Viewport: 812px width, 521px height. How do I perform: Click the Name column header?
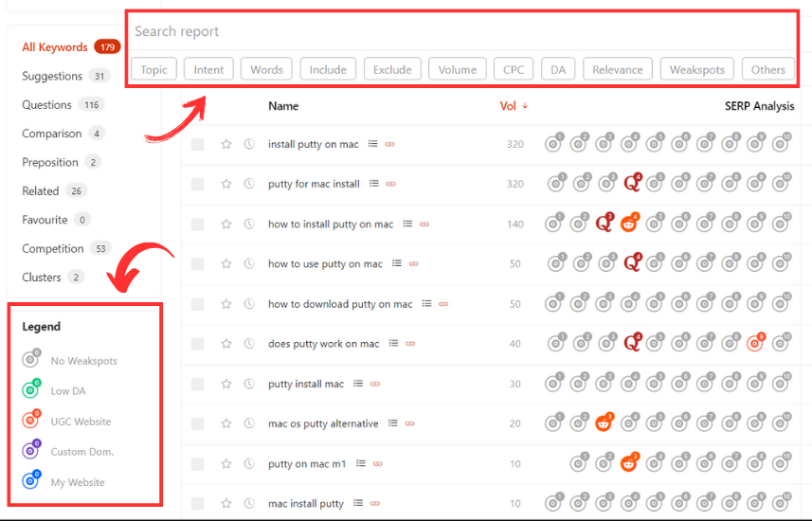pos(283,106)
